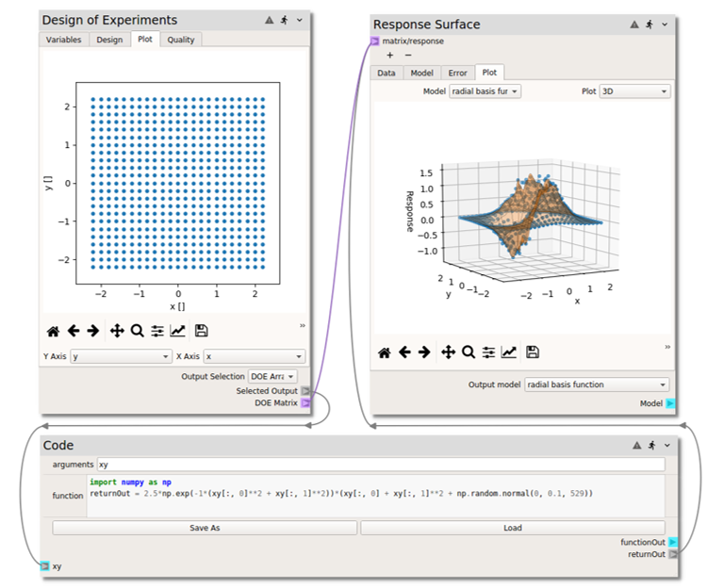Click the Save As button
Screen dimensions: 724x588
(x=205, y=528)
